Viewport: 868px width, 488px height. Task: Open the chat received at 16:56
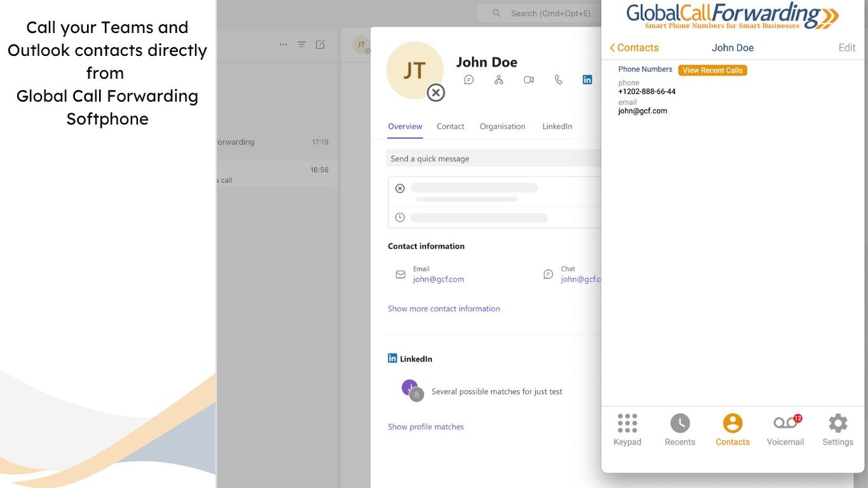tap(277, 175)
